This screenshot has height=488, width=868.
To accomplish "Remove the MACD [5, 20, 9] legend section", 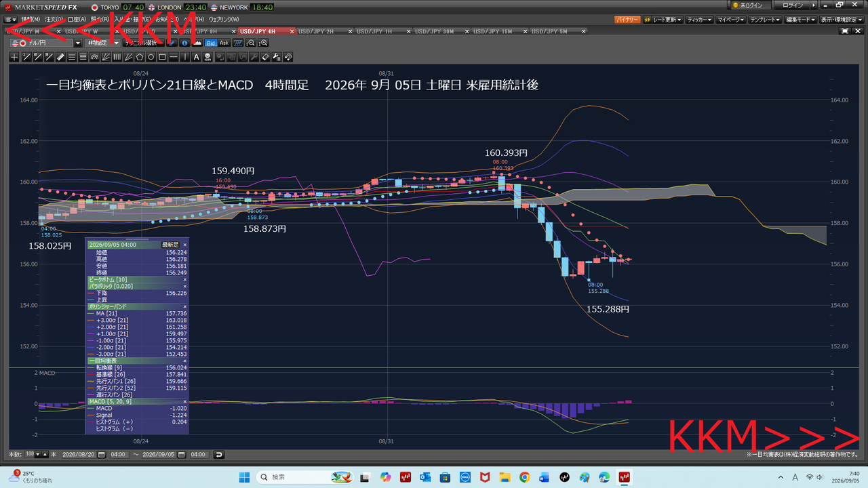I will 184,401.
